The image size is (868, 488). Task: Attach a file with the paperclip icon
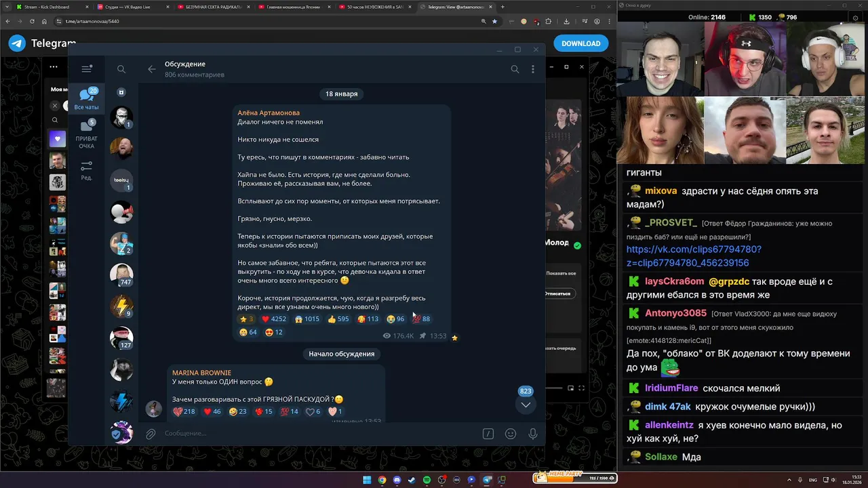(x=151, y=434)
